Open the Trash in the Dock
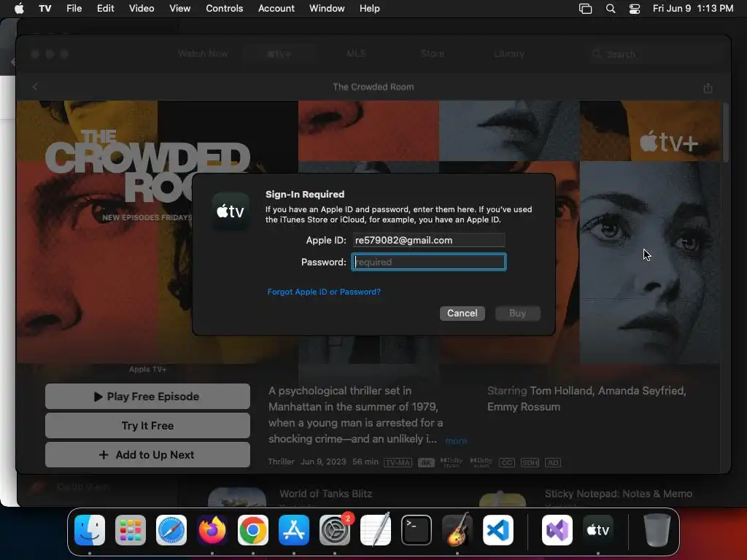The height and width of the screenshot is (560, 747). (657, 530)
